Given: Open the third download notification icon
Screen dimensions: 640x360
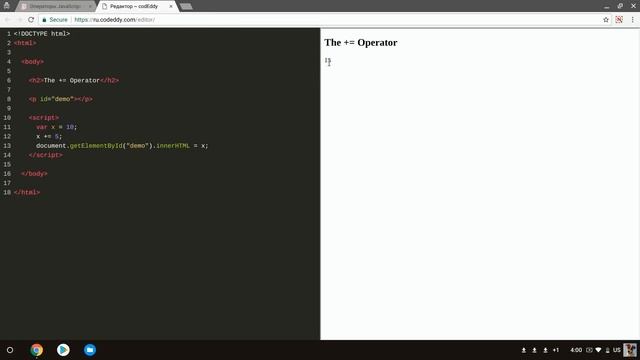Looking at the screenshot, I should (545, 350).
